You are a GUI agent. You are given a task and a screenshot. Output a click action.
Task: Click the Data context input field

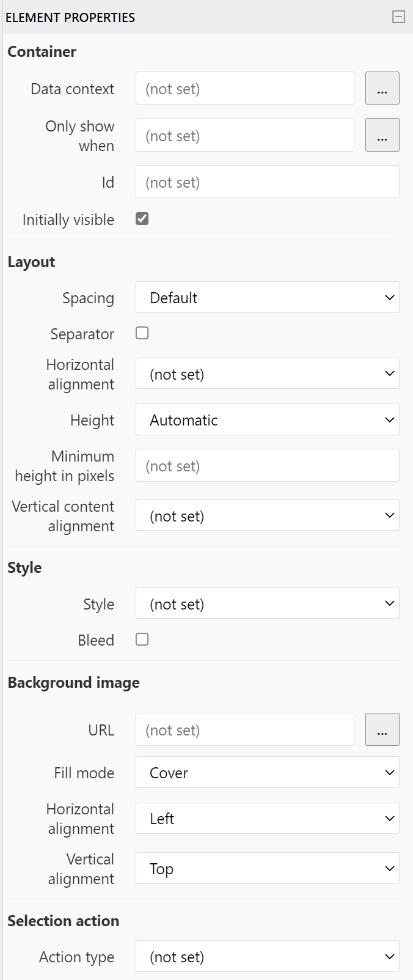coord(245,88)
